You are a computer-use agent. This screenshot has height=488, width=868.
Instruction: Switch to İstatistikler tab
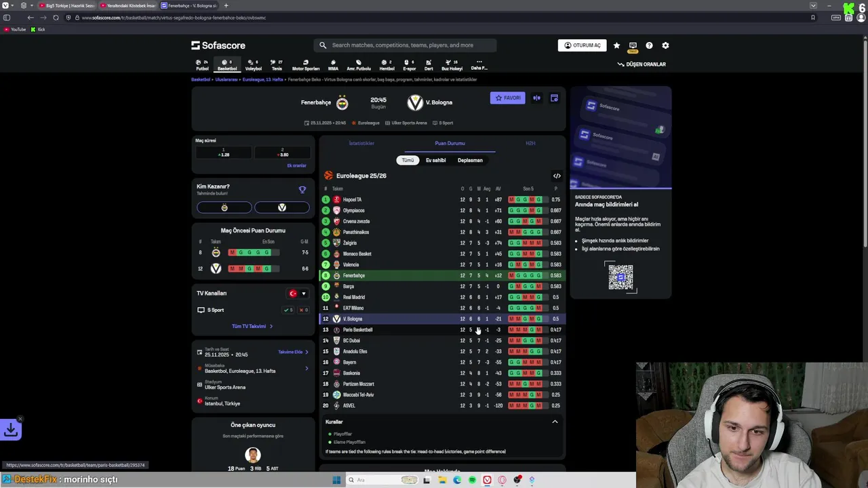[x=361, y=143]
